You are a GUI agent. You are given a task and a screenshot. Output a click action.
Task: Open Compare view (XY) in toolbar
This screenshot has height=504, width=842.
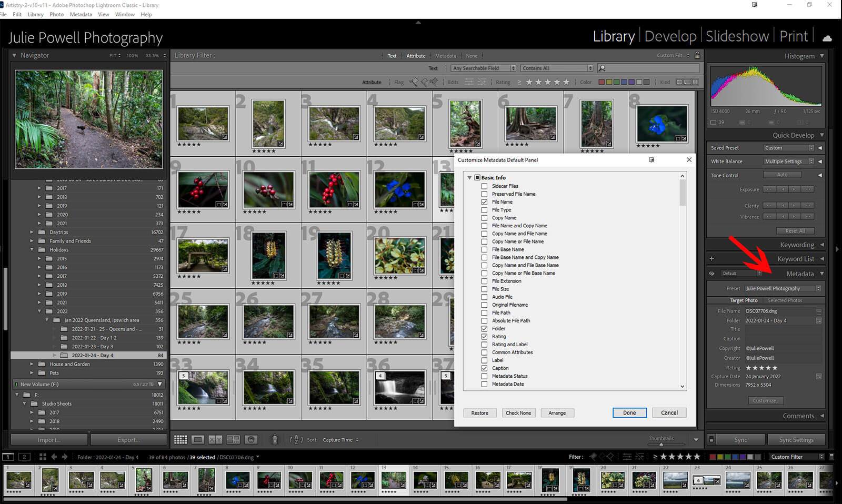click(215, 440)
